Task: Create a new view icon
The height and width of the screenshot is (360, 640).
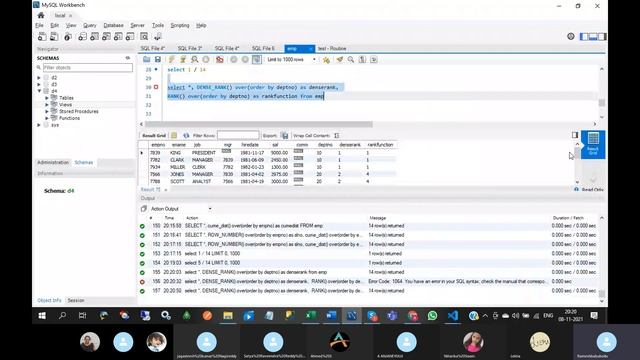Action: point(106,37)
